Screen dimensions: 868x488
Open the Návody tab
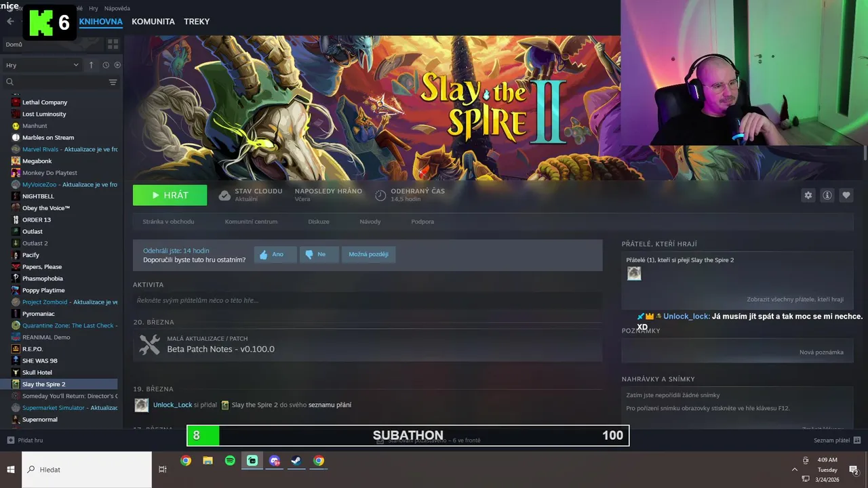point(370,222)
